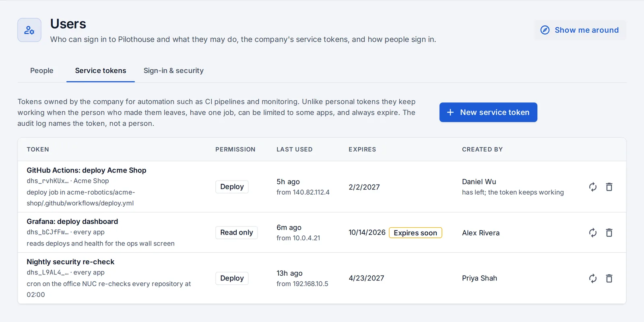Click the TOKEN column header
The image size is (644, 322).
[38, 149]
